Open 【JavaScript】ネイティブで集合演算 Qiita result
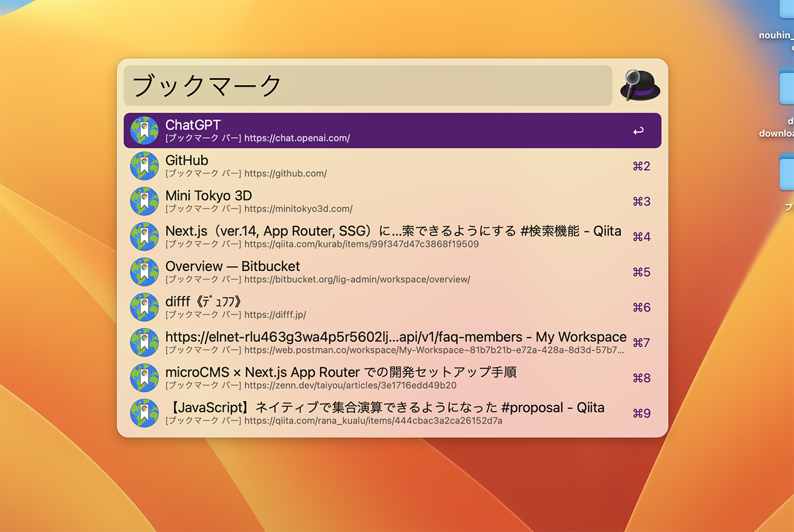Screen dimensions: 794x532 (392, 413)
